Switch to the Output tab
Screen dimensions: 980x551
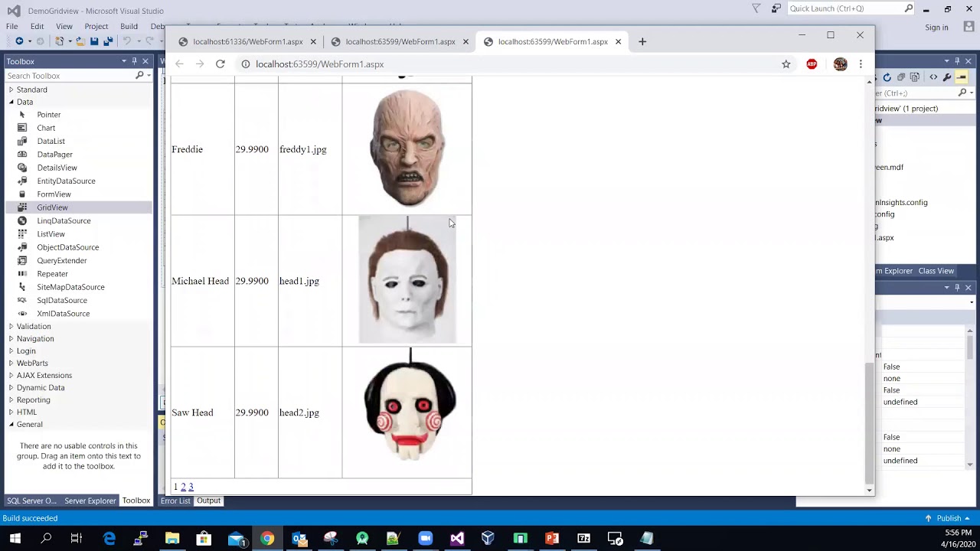pyautogui.click(x=208, y=500)
